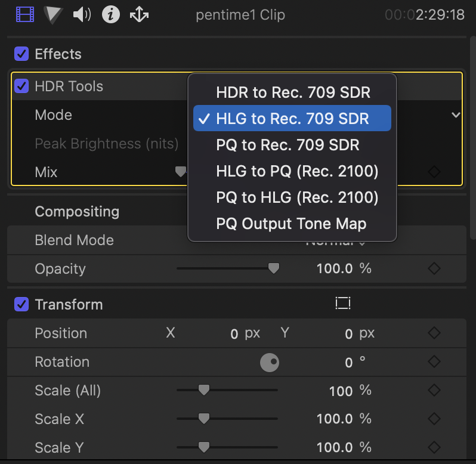Click the Peak Brightness (nits) label
Image resolution: width=476 pixels, height=464 pixels.
click(x=107, y=144)
